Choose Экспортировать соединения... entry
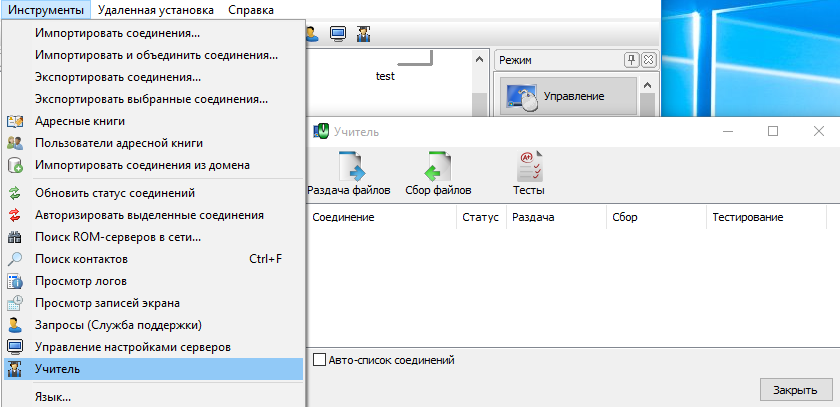This screenshot has width=840, height=407. 153,77
